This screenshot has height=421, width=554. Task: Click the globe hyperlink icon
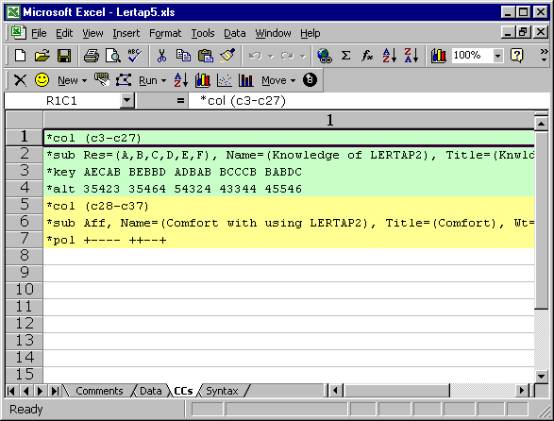pyautogui.click(x=324, y=56)
